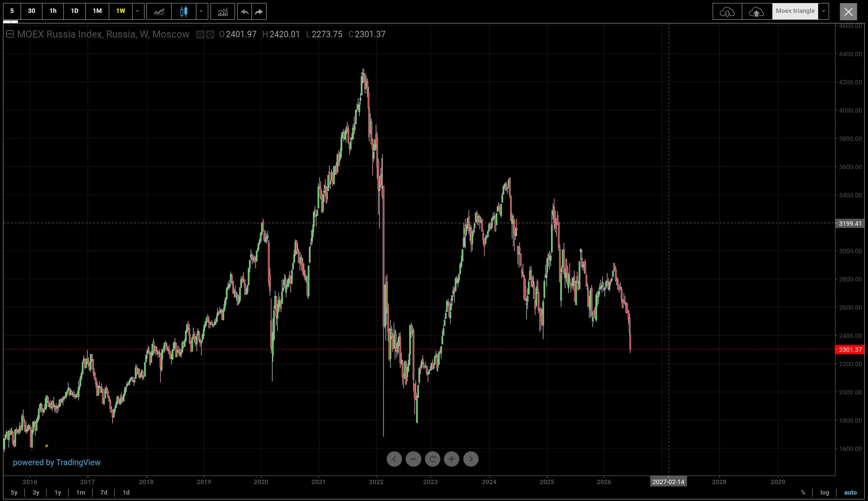Image resolution: width=868 pixels, height=501 pixels.
Task: Save chart layout to cloud
Action: tap(756, 12)
